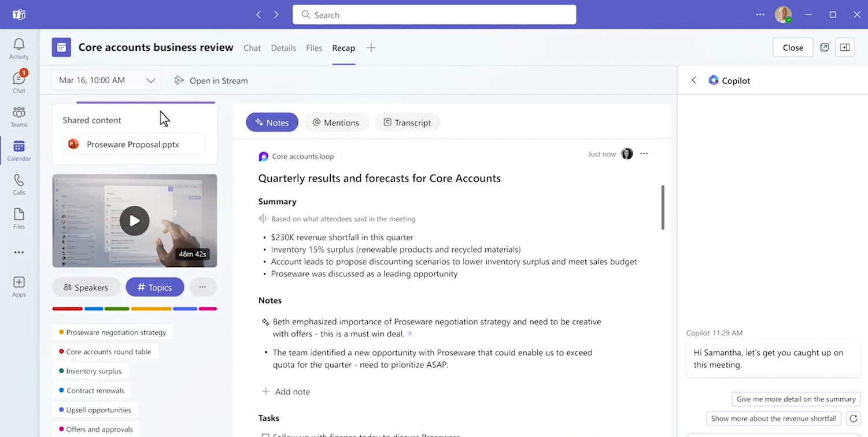868x437 pixels.
Task: Click Give me more detail on the summary
Action: pos(796,399)
